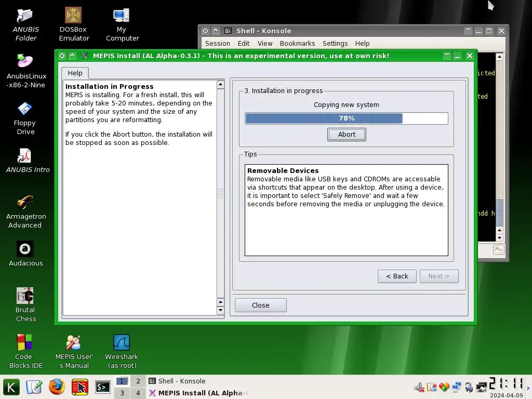The image size is (532, 399).
Task: Launch the notepad editor taskbar icon
Action: 34,387
